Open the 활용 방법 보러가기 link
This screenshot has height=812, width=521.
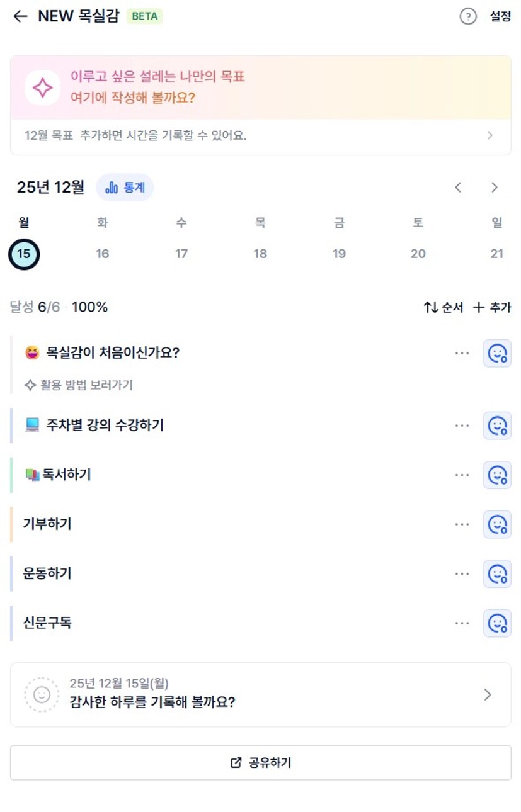79,385
